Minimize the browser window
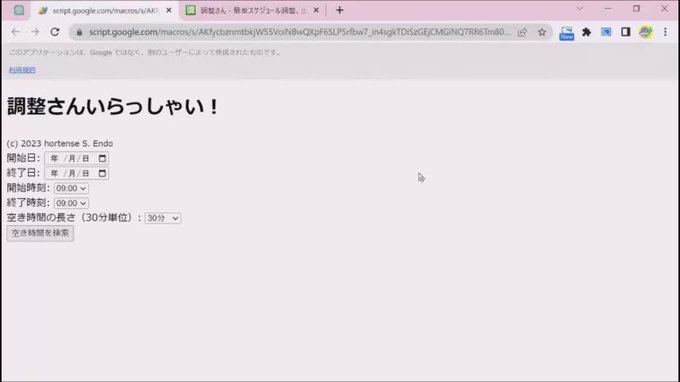This screenshot has height=382, width=680. click(x=608, y=9)
